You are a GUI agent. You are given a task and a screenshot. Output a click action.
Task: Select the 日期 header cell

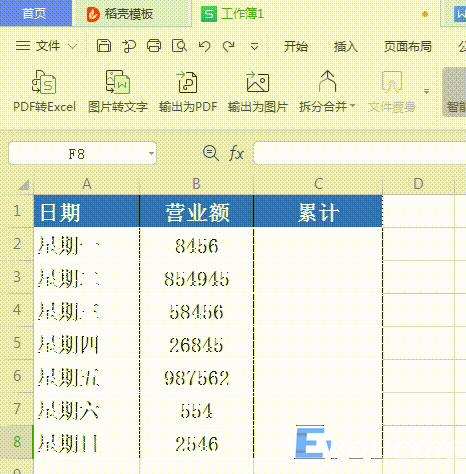click(x=87, y=211)
